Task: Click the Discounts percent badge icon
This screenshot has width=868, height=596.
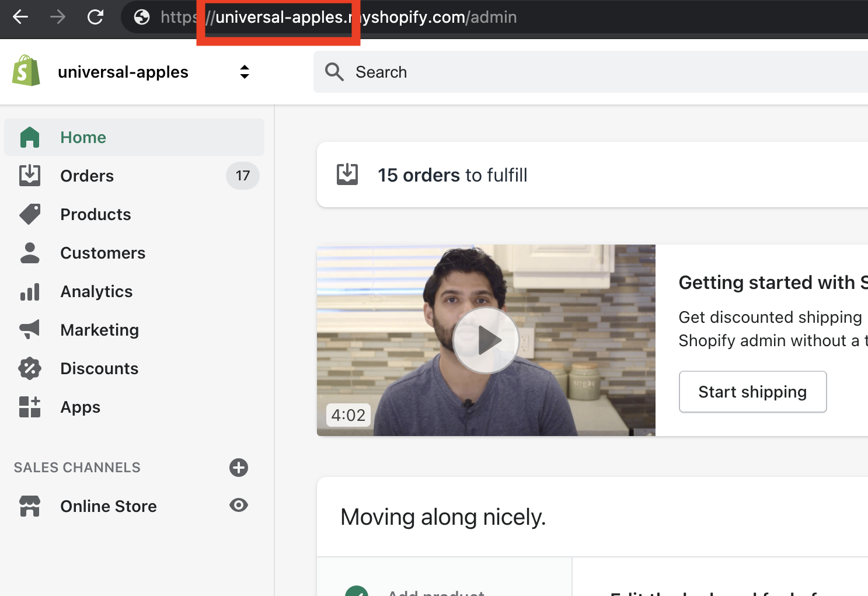Action: tap(30, 368)
